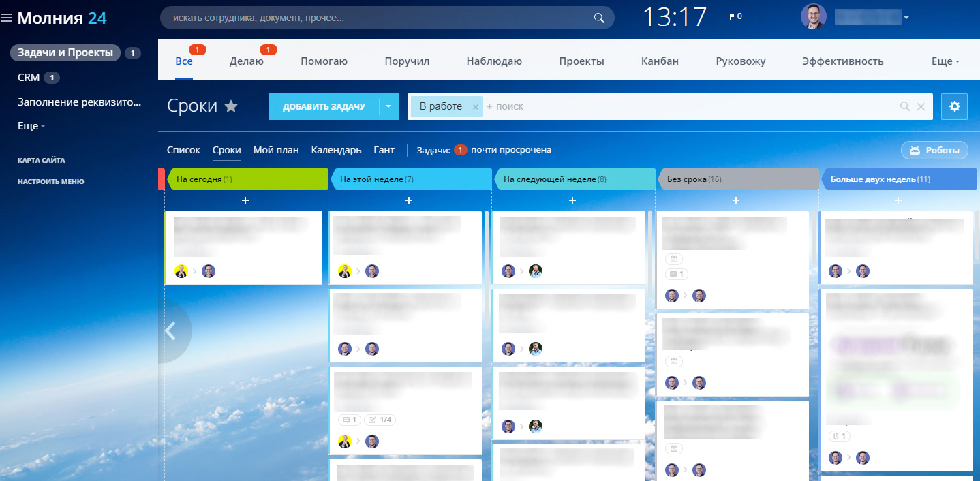
Task: Open the Эффективность tab
Action: coord(843,61)
